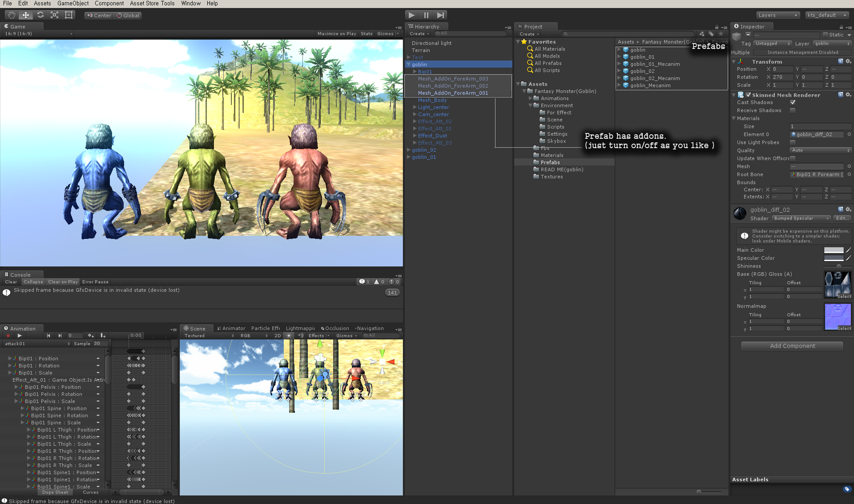The width and height of the screenshot is (854, 504).
Task: Select the Move tool in toolbar
Action: coord(26,15)
